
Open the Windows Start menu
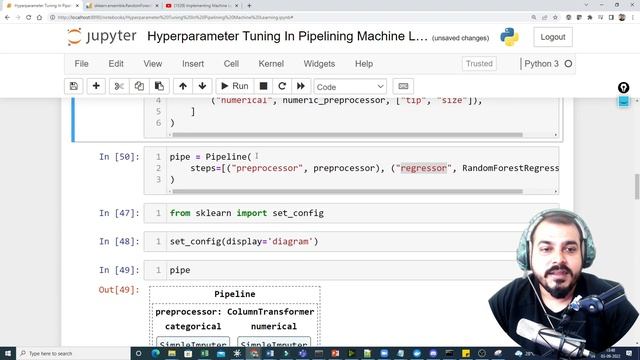click(x=8, y=353)
